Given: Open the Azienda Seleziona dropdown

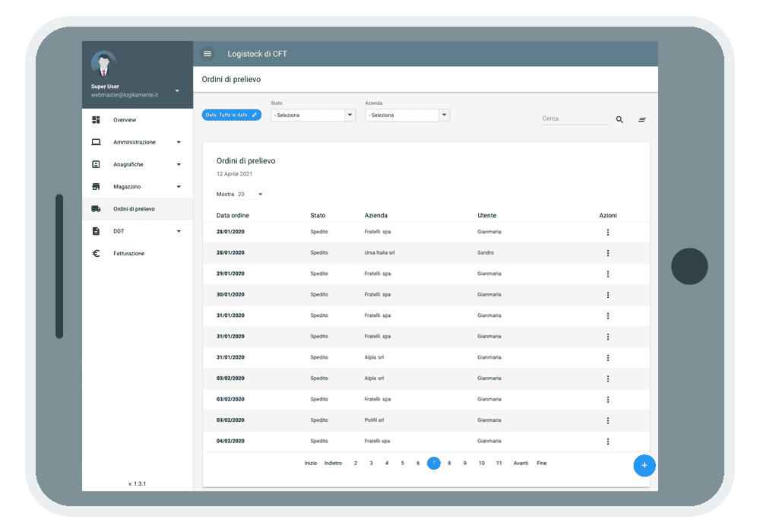Looking at the screenshot, I should [x=407, y=115].
